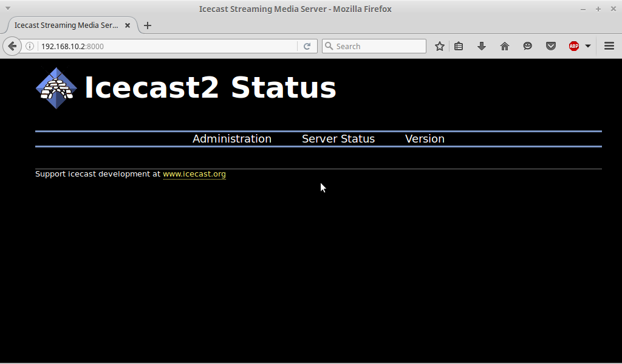Image resolution: width=622 pixels, height=364 pixels.
Task: Bookmark this page with the star icon
Action: 440,46
